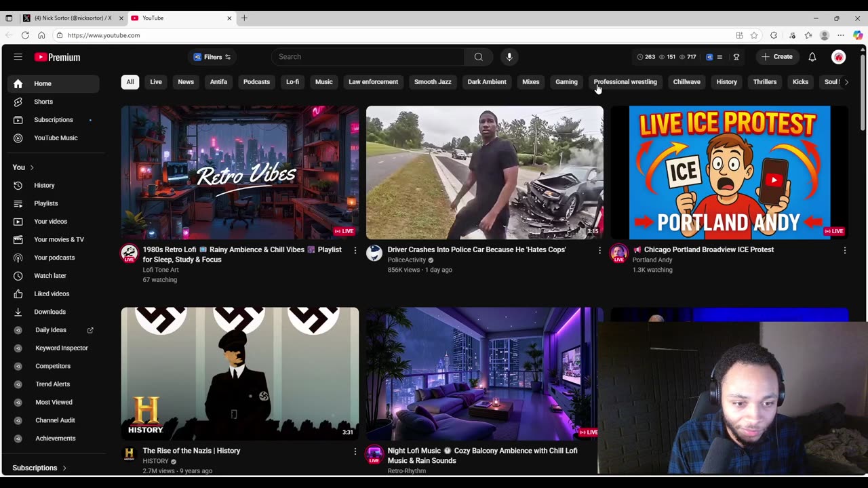The image size is (868, 488).
Task: Click the vidIQ trophy icon
Action: coord(736,57)
